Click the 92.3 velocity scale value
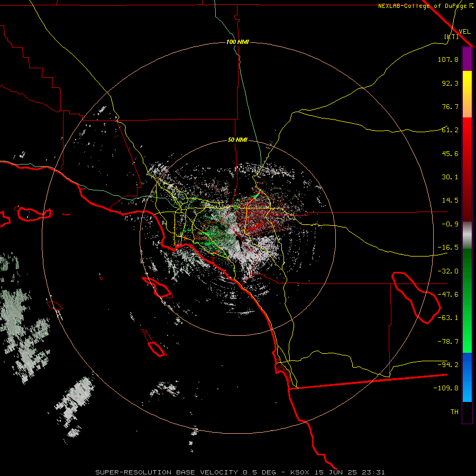This screenshot has width=476, height=476. tap(450, 83)
